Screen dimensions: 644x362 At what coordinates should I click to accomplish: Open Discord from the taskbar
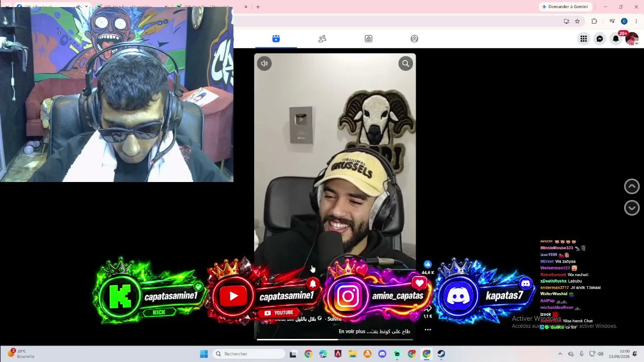click(x=382, y=354)
